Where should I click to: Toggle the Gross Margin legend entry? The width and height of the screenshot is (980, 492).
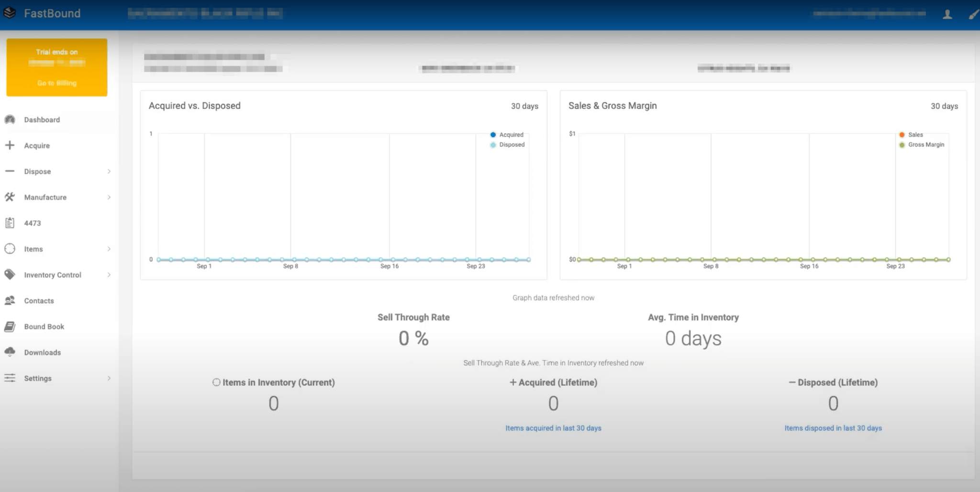[x=923, y=145]
